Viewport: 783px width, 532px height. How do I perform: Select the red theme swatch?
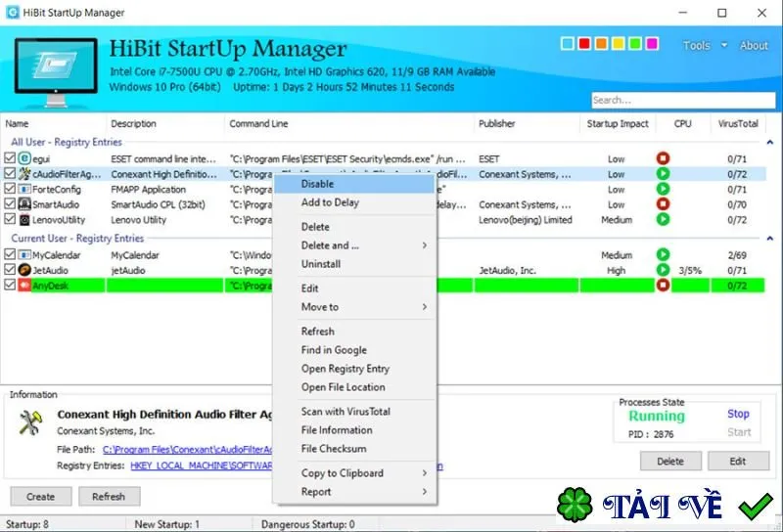click(x=584, y=44)
